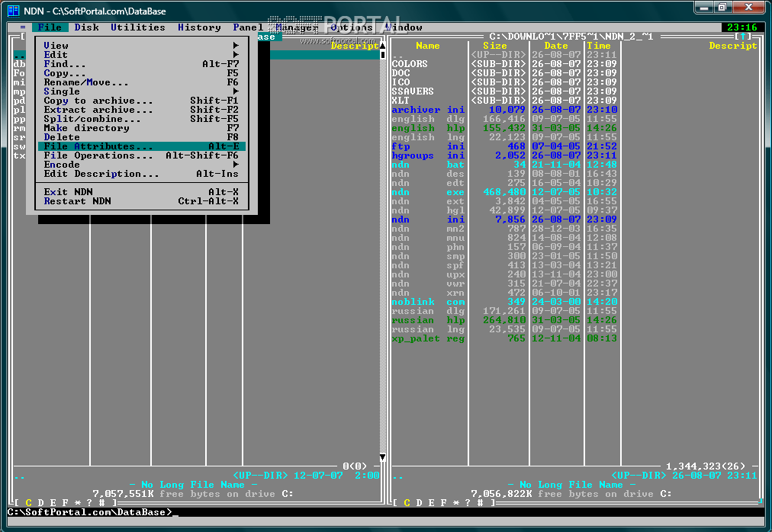
Task: Click the 23:16 clock display
Action: (742, 27)
